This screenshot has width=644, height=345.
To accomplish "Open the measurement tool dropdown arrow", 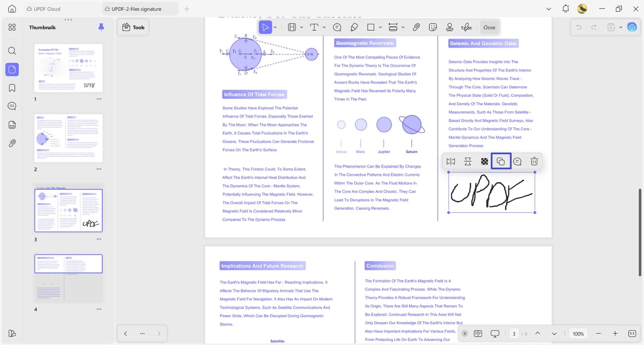I will (x=403, y=27).
